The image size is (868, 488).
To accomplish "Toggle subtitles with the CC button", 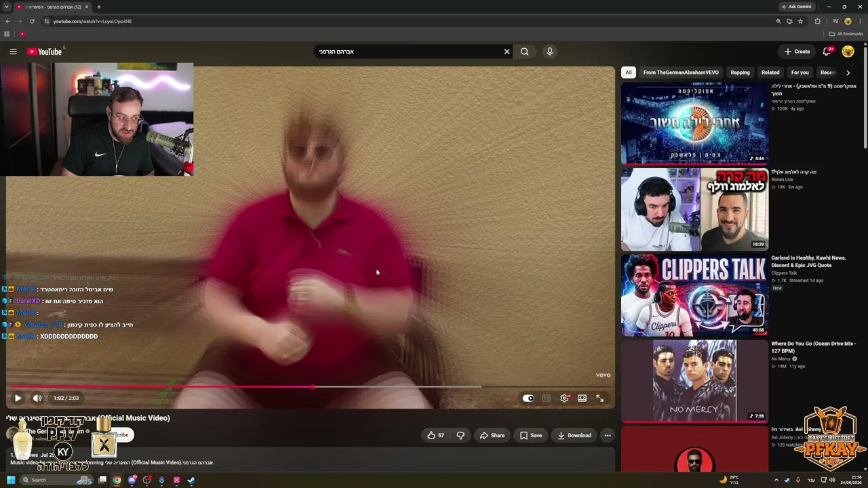I will click(x=547, y=399).
